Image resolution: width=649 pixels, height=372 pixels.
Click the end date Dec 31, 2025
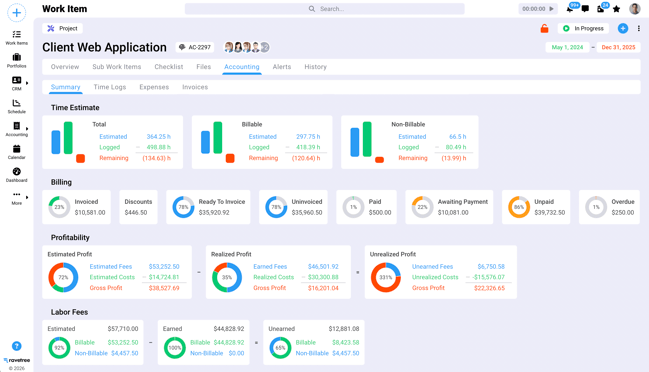[618, 47]
